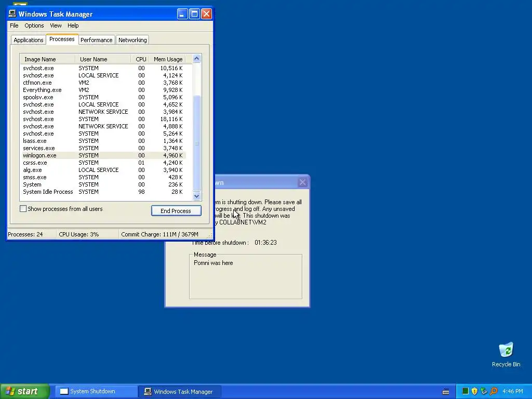This screenshot has width=532, height=399.
Task: Select svchost.exe using 4,124 K
Action: (103, 75)
